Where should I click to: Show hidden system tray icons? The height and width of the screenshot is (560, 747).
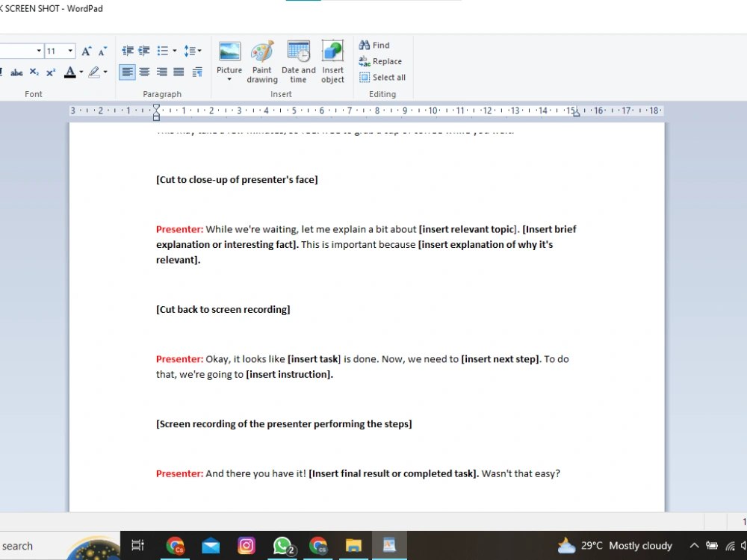pos(694,546)
